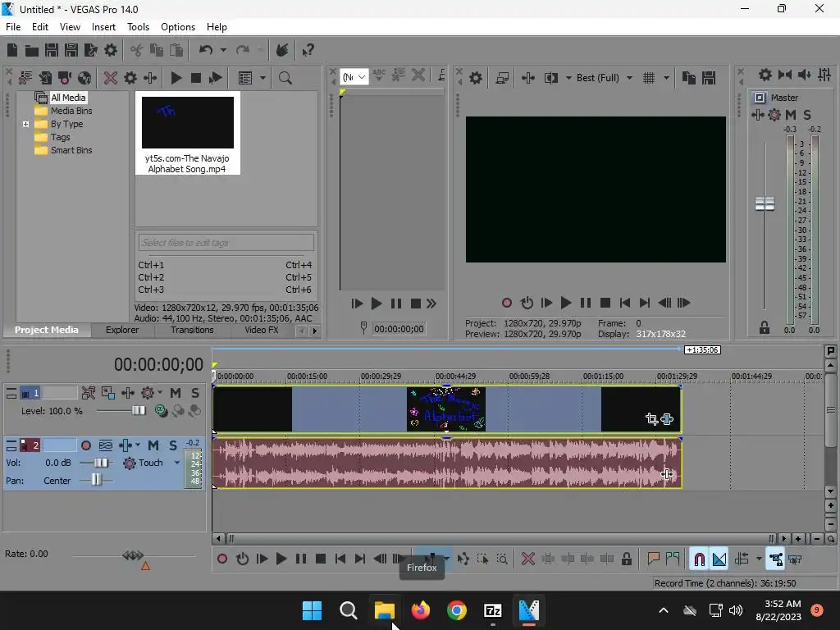Open Overlays grid dropdown arrow
The width and height of the screenshot is (840, 630).
click(666, 78)
